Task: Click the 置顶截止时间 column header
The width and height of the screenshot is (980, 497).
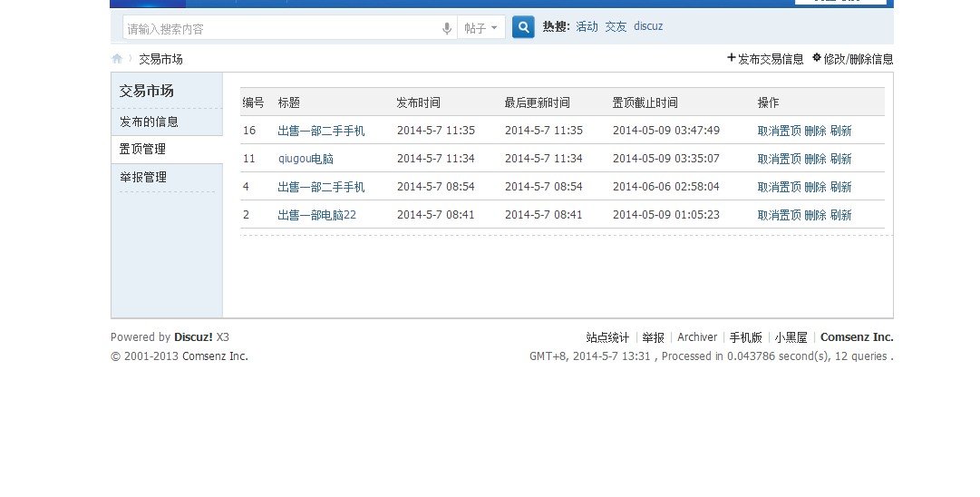Action: click(645, 102)
